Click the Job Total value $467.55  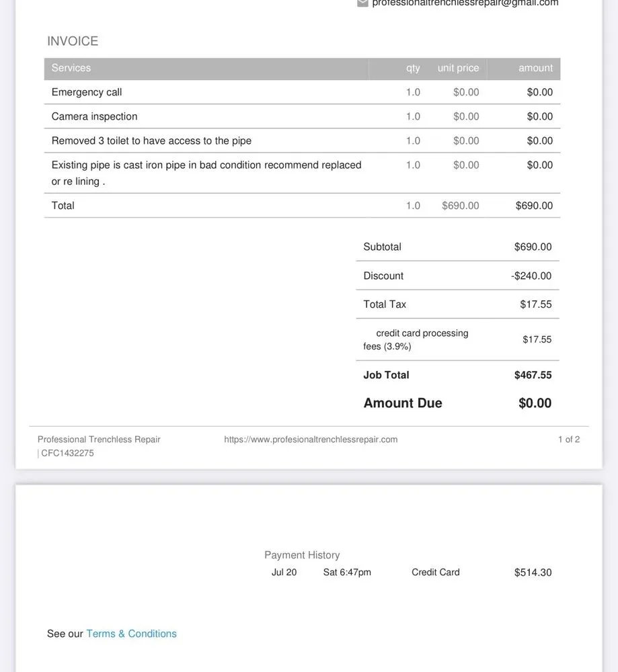pos(533,375)
